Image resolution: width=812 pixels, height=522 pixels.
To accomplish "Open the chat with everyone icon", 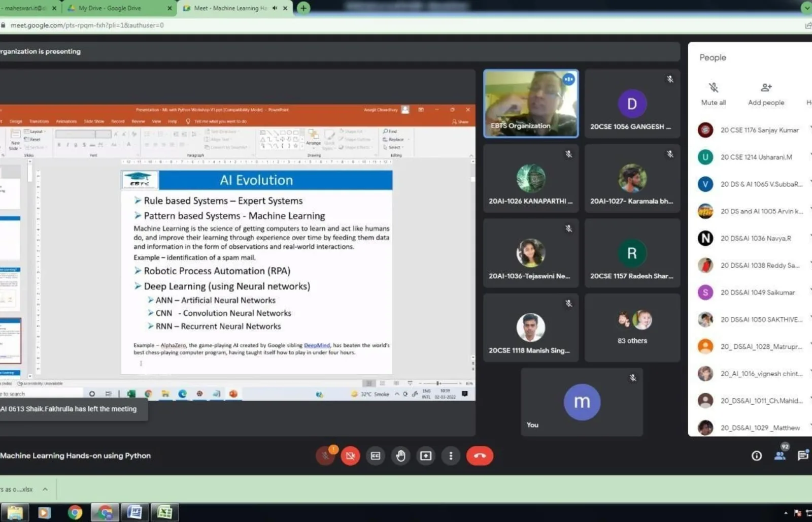I will click(802, 456).
